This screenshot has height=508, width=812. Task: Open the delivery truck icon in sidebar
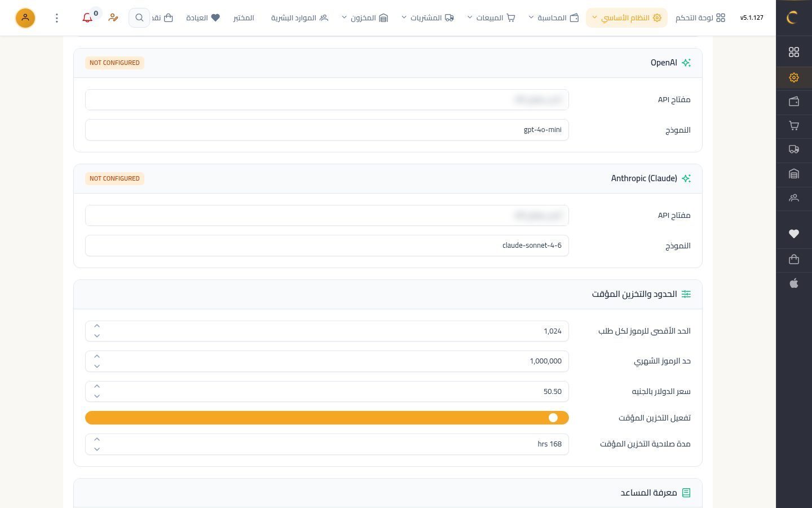(x=794, y=150)
